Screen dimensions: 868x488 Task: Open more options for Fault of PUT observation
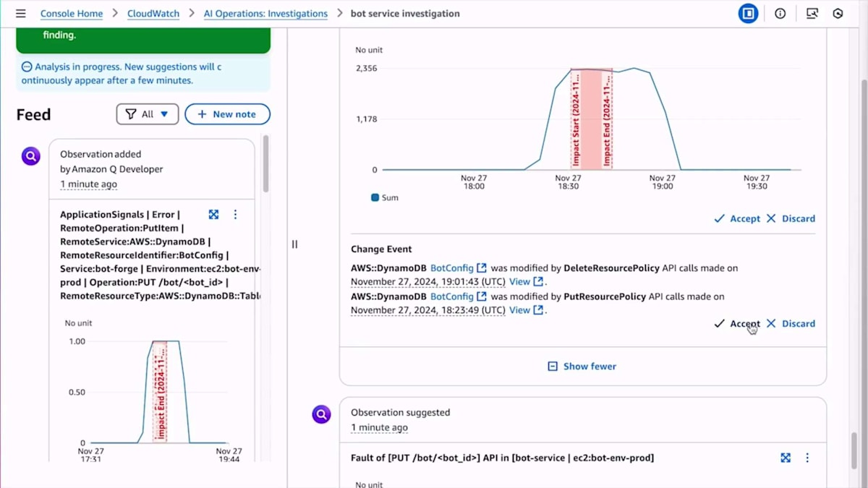point(807,458)
